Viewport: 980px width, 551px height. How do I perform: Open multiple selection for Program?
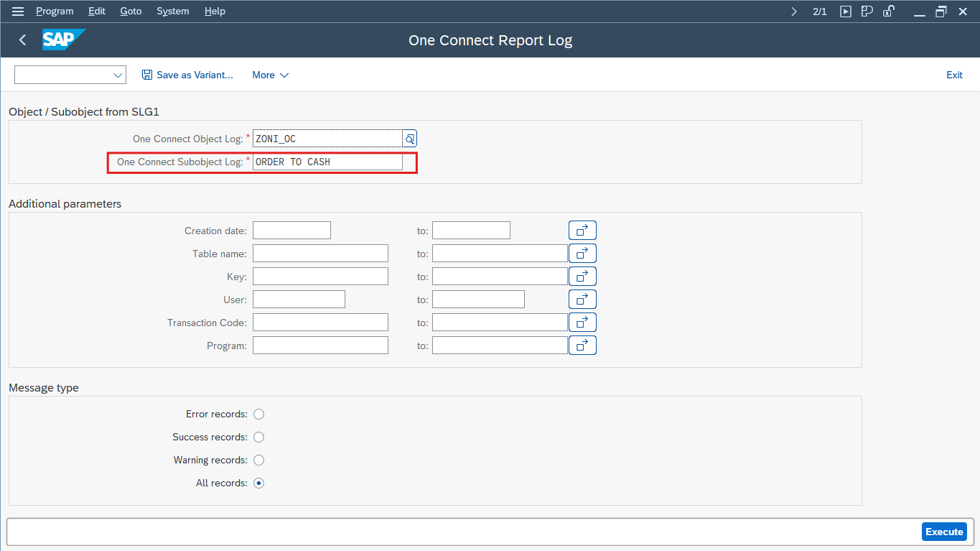[x=582, y=346]
